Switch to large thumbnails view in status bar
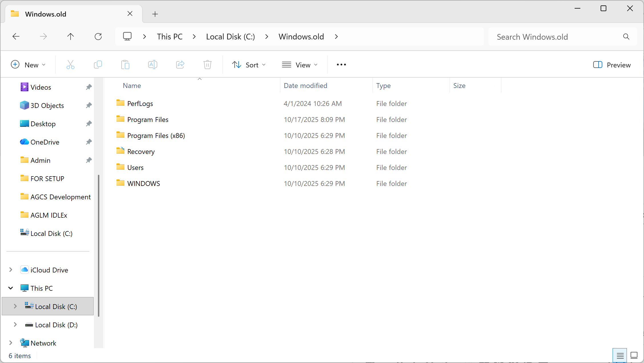Viewport: 644px width, 363px height. click(634, 356)
